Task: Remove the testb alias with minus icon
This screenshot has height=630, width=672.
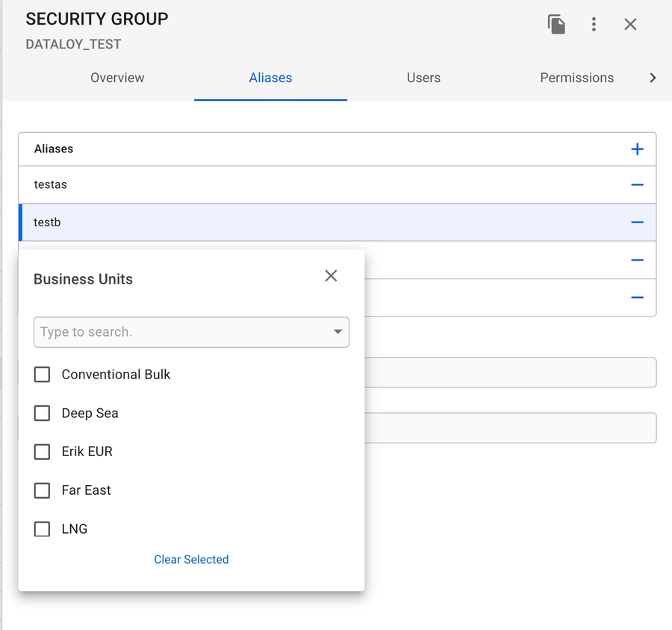Action: tap(637, 222)
